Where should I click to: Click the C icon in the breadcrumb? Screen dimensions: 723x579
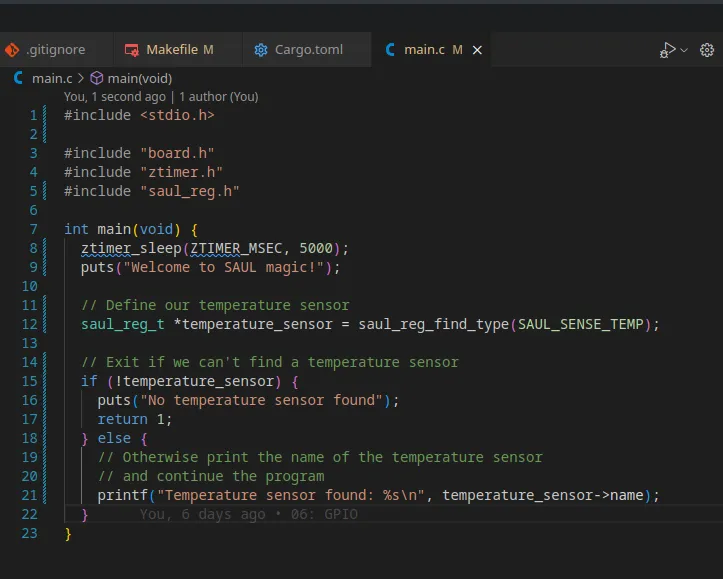tap(18, 78)
